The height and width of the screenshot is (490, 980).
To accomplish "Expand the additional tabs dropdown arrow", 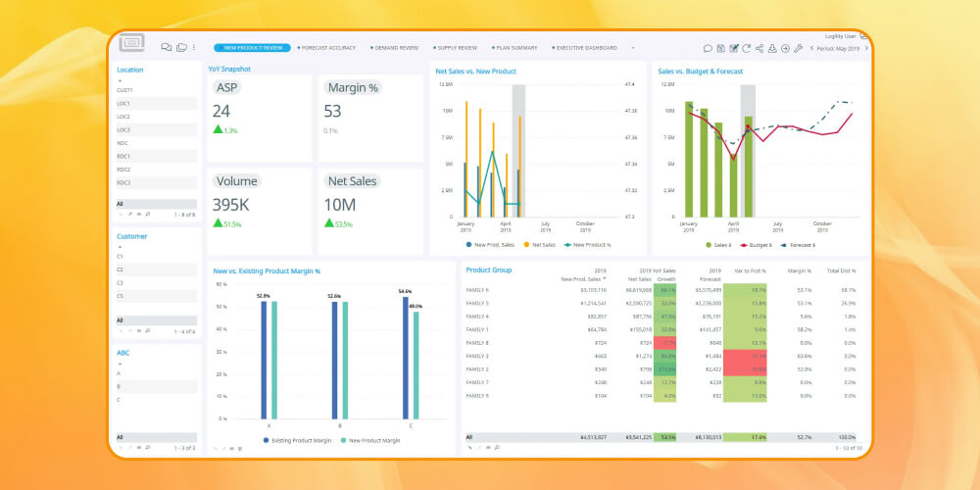I will point(632,47).
